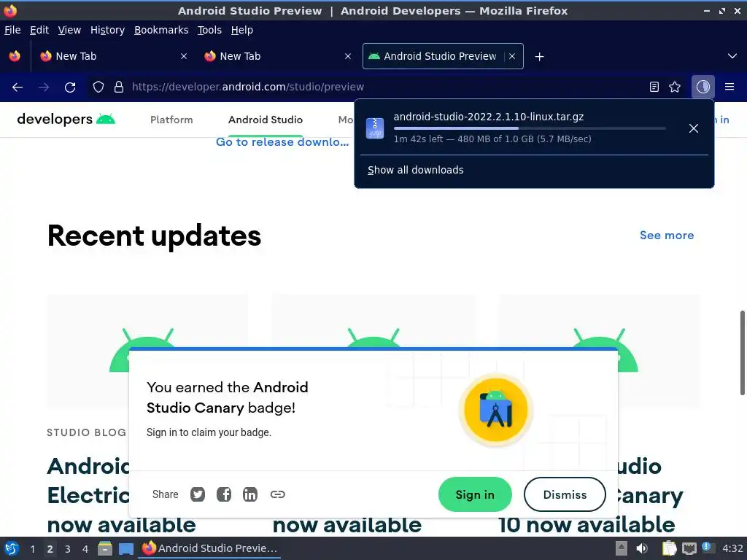Click the Android Studio Canary badge image
This screenshot has height=560, width=747.
[x=496, y=410]
